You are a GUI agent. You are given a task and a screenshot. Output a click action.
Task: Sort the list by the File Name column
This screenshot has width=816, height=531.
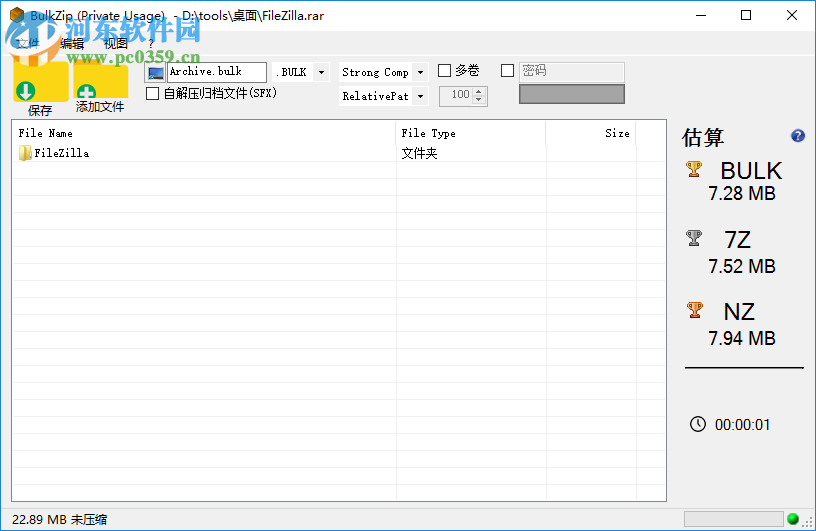(x=204, y=133)
